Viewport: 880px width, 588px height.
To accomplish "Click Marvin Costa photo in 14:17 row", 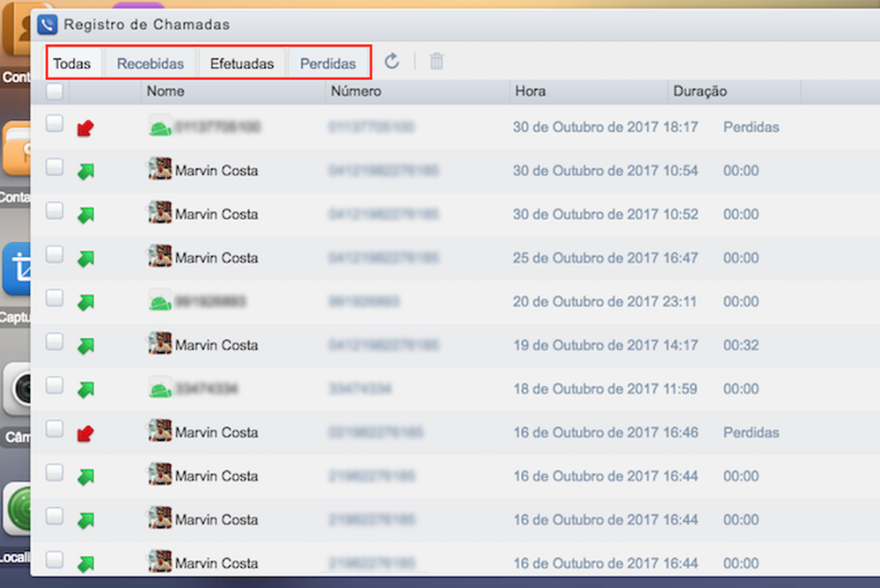I will [160, 343].
